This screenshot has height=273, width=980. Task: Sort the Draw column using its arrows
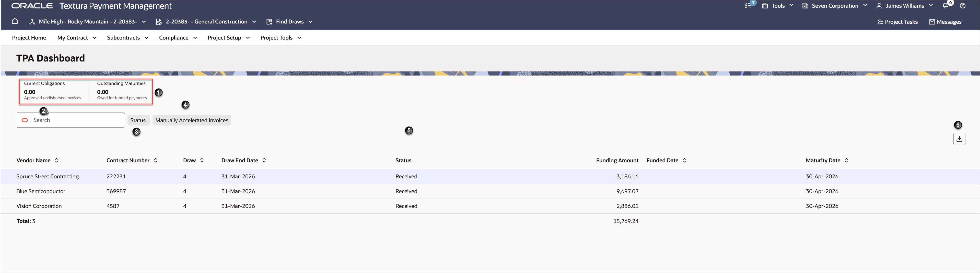tap(202, 160)
